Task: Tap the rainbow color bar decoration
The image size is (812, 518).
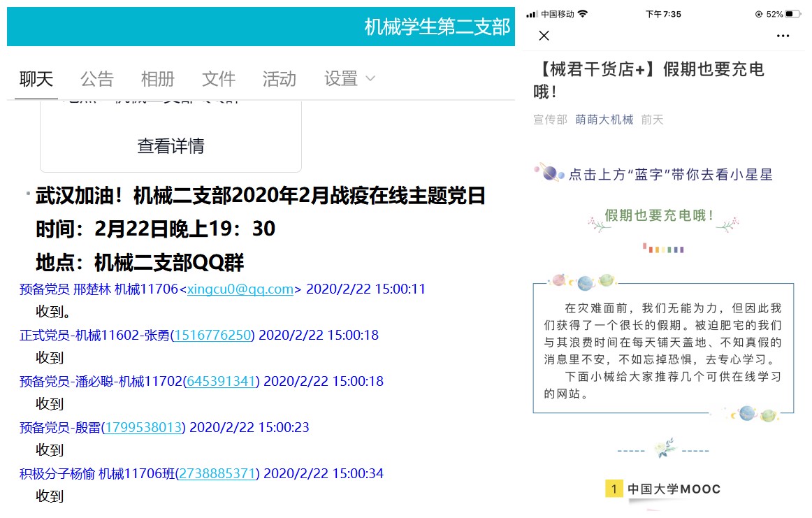Action: 663,248
